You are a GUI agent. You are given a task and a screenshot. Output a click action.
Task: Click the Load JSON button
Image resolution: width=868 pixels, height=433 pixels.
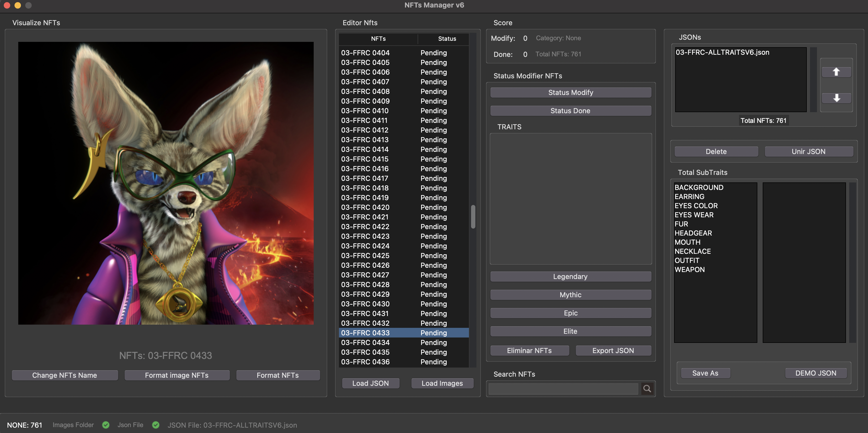[371, 383]
